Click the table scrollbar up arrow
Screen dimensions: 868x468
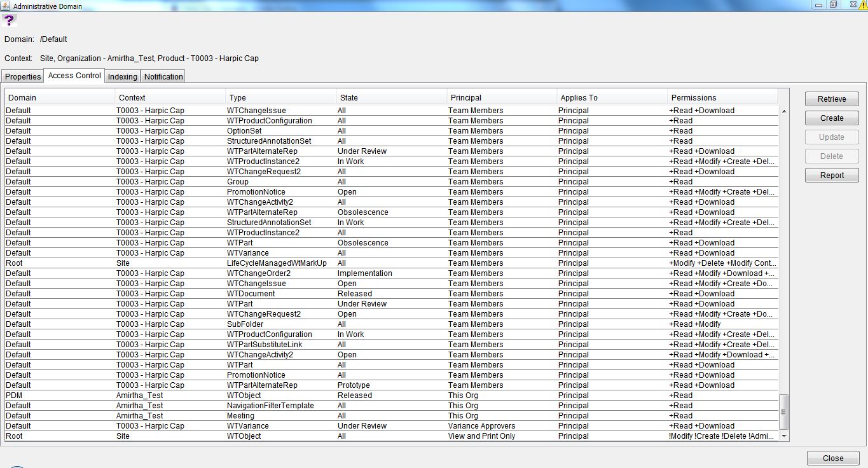click(x=784, y=111)
